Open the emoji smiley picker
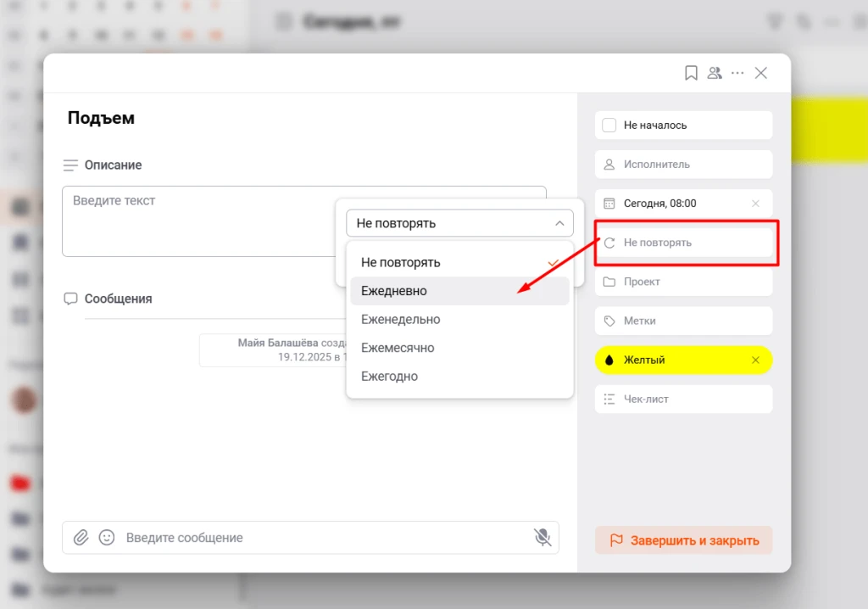The height and width of the screenshot is (609, 868). pyautogui.click(x=107, y=537)
